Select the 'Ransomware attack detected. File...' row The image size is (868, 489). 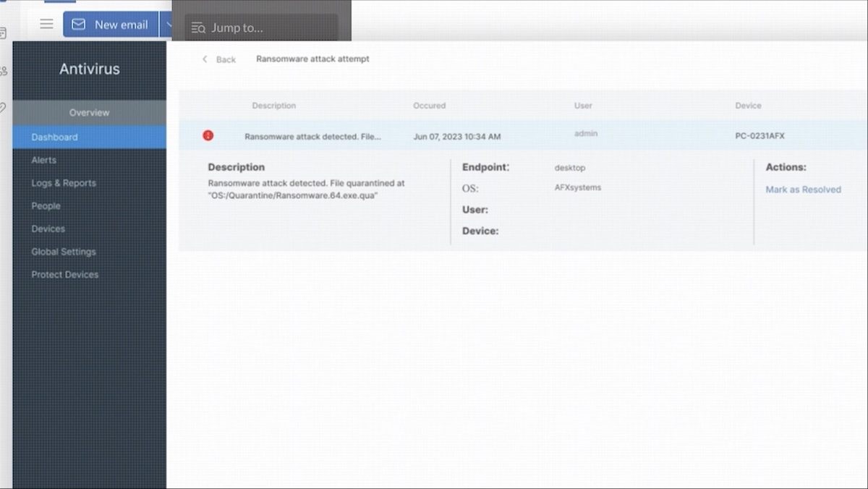point(524,135)
